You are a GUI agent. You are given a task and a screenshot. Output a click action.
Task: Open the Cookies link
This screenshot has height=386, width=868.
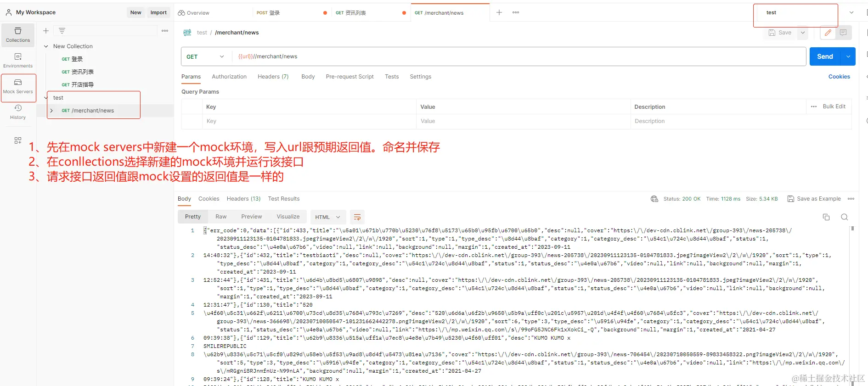(x=839, y=77)
